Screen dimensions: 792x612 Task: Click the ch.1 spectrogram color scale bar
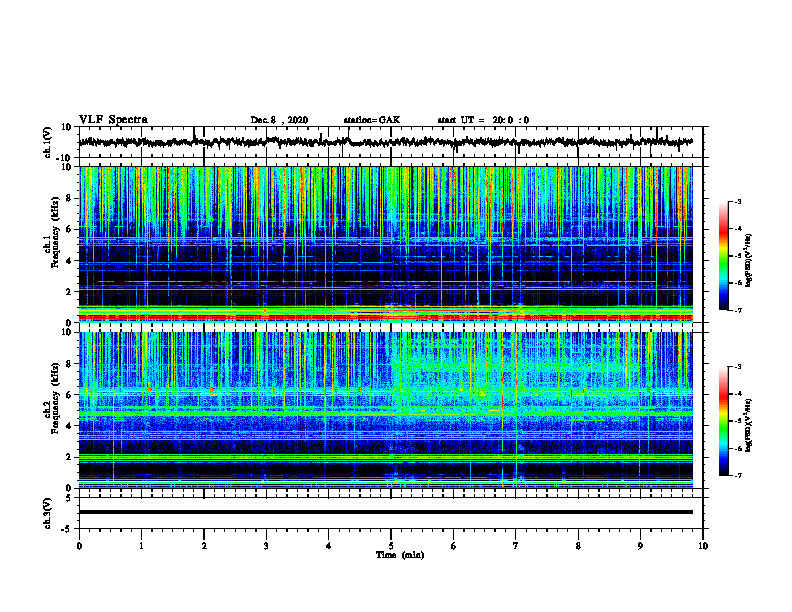click(x=723, y=256)
